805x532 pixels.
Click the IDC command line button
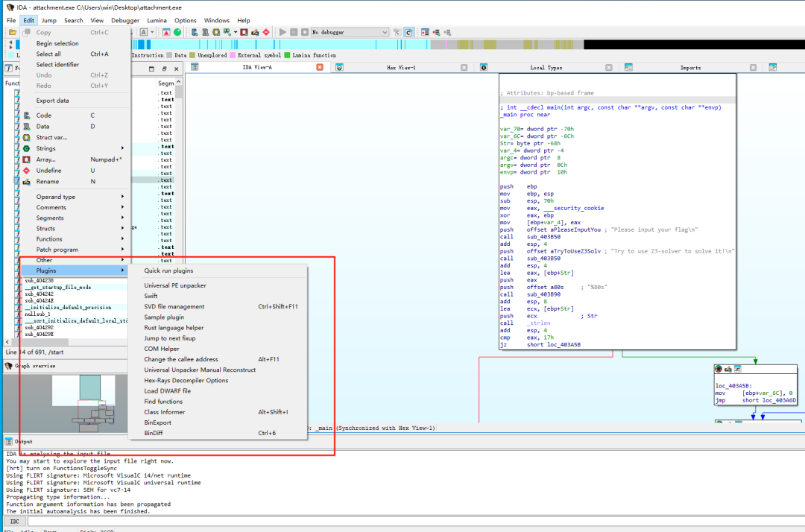pos(14,522)
